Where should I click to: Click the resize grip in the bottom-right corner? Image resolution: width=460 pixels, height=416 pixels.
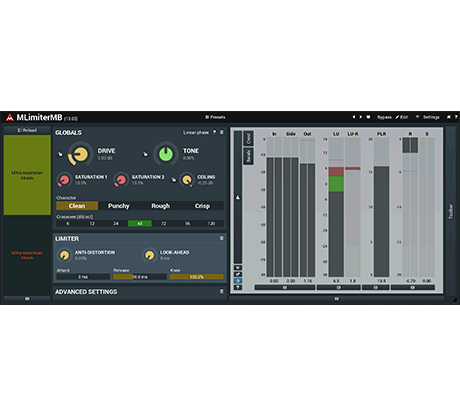pos(455,300)
